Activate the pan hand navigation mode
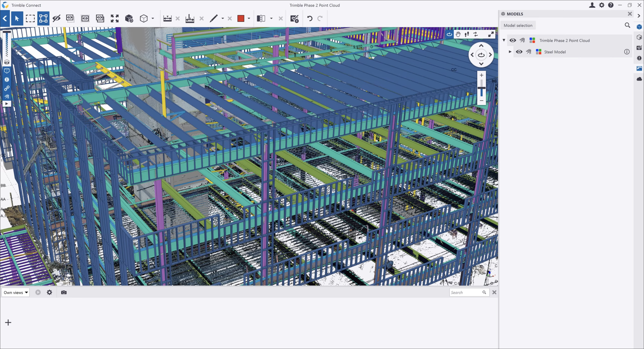The height and width of the screenshot is (349, 644). 458,34
